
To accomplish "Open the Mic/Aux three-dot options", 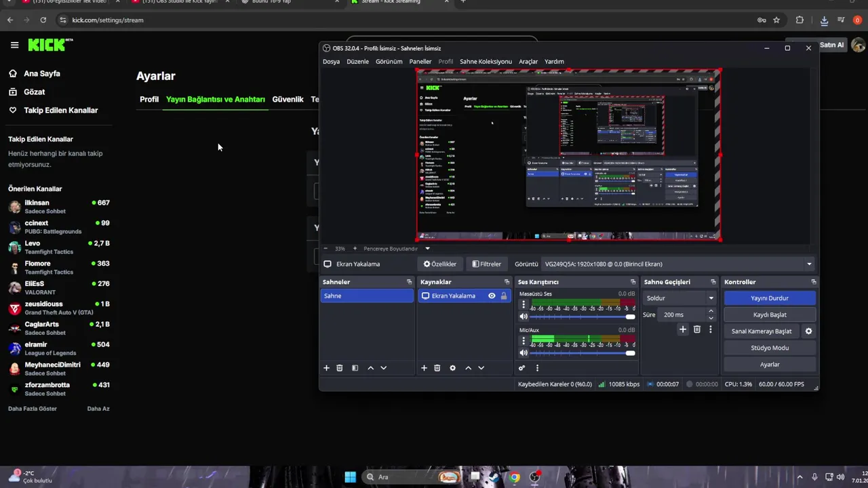I will point(524,342).
